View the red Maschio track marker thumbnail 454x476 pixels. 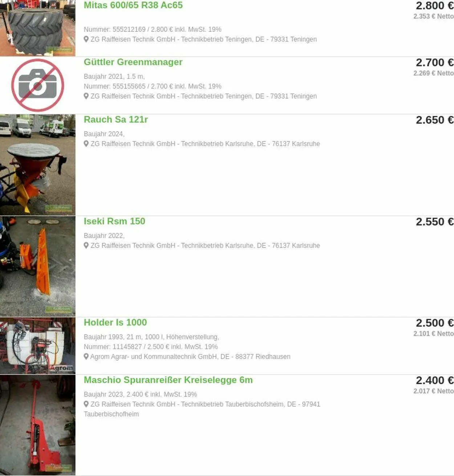pyautogui.click(x=37, y=425)
